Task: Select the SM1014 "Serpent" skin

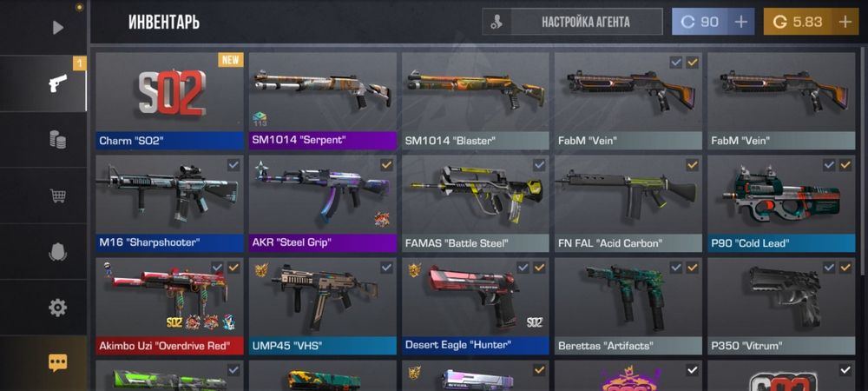Action: pyautogui.click(x=323, y=102)
